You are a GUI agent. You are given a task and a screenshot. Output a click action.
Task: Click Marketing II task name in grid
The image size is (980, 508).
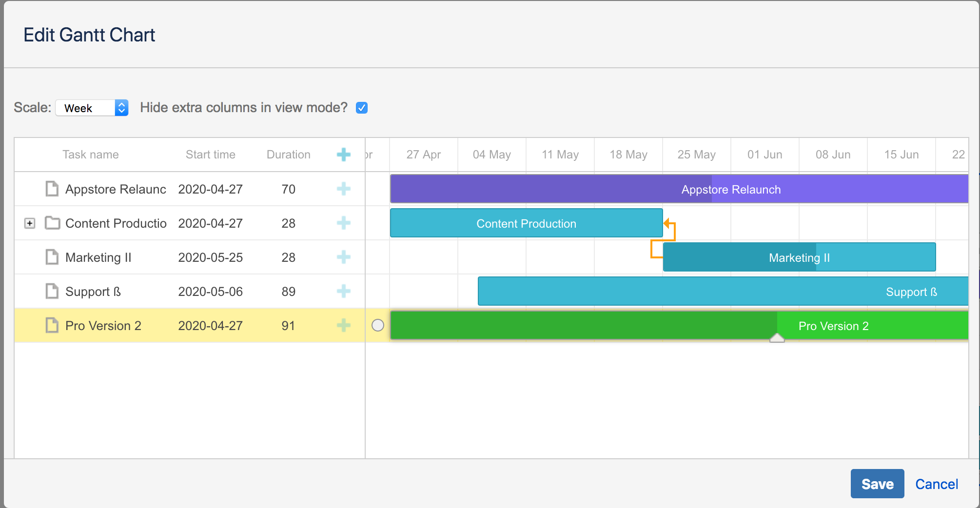coord(98,257)
